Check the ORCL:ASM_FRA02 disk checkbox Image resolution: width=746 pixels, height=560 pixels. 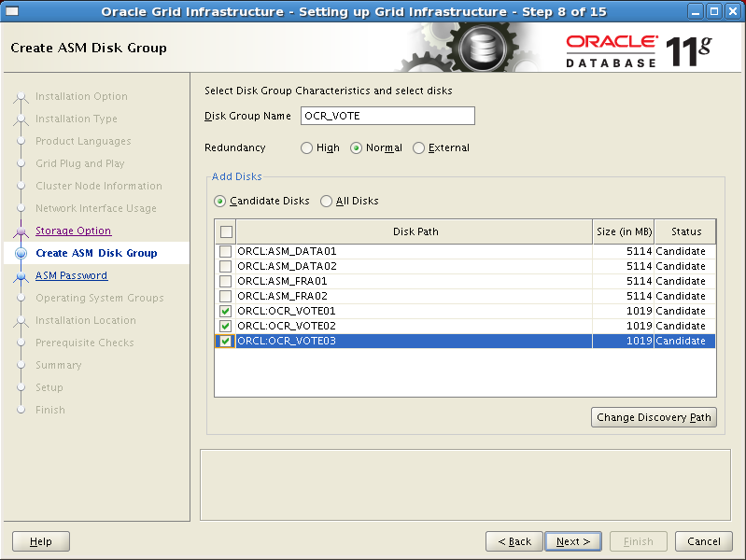click(226, 296)
